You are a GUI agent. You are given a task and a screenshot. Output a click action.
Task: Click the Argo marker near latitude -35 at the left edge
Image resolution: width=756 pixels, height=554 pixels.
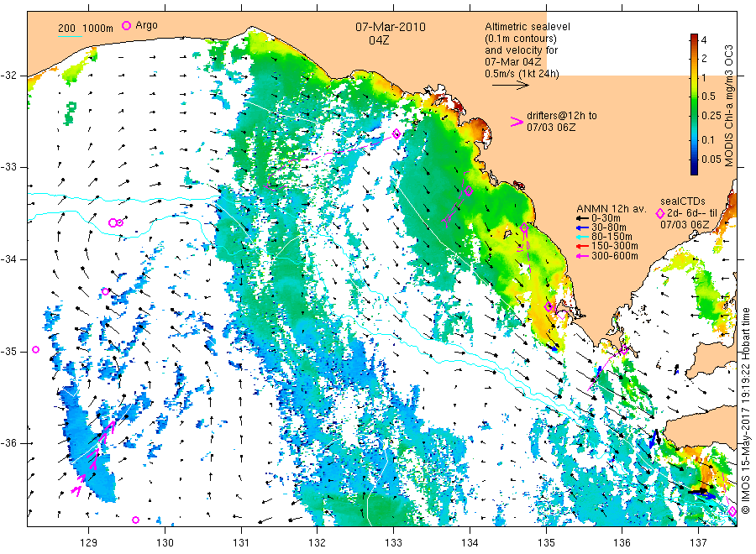tap(35, 350)
